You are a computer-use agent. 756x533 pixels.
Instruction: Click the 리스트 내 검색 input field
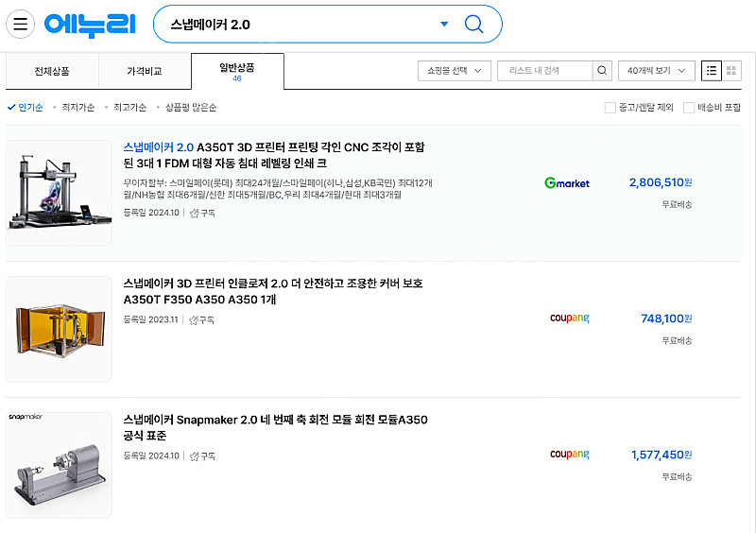pyautogui.click(x=544, y=71)
